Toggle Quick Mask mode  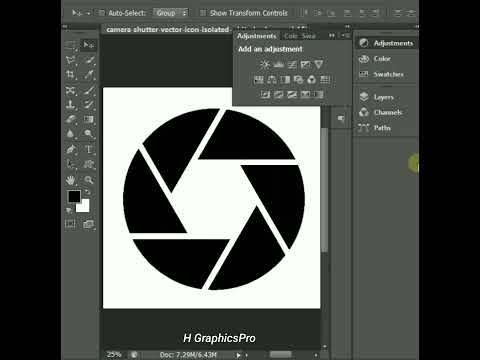pos(70,224)
